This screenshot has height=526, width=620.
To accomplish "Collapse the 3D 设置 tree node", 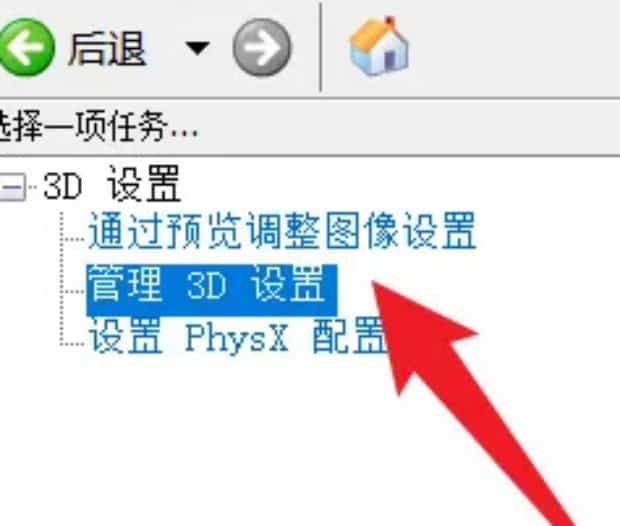I will coord(13,186).
